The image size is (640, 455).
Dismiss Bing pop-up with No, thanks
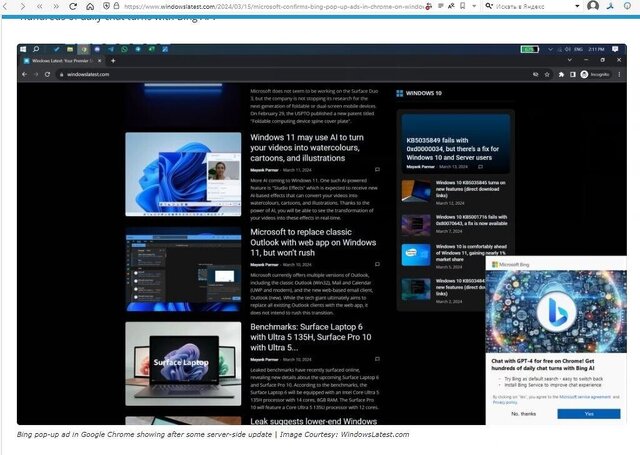522,413
